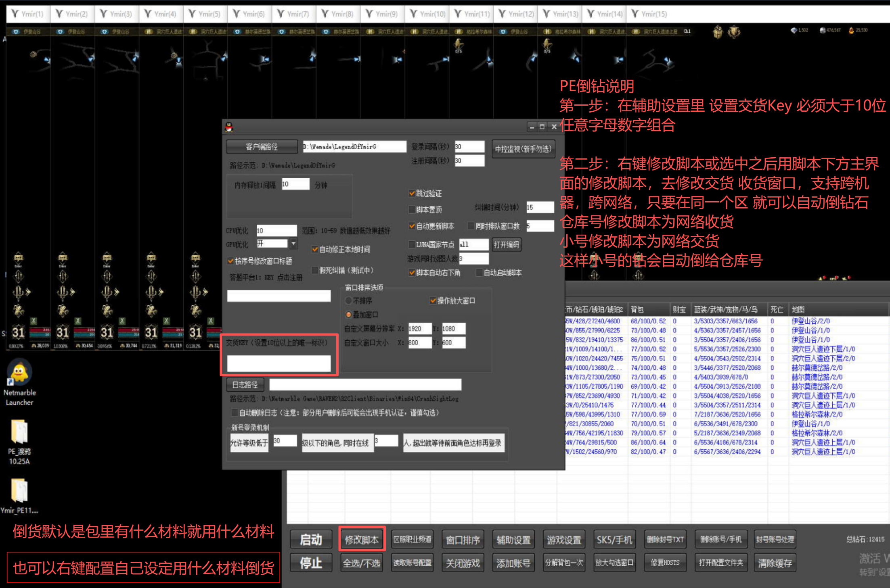Expand the GPU优化 dropdown arrow
890x588 pixels.
click(293, 244)
